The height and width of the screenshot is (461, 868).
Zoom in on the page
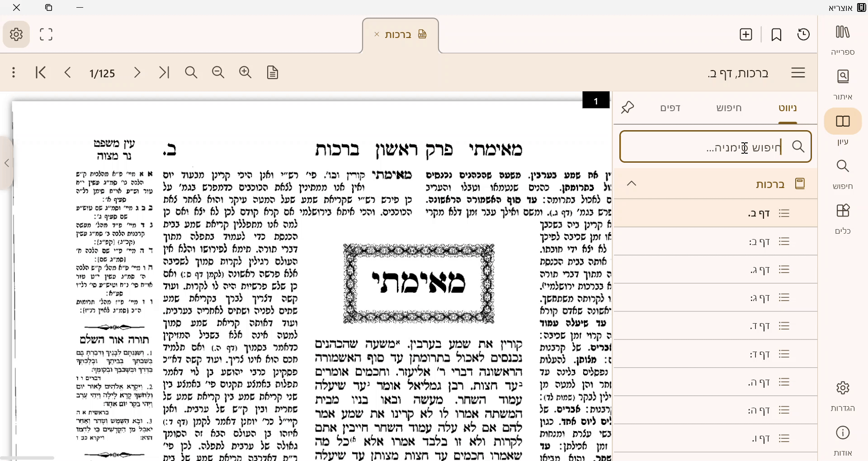pyautogui.click(x=245, y=72)
